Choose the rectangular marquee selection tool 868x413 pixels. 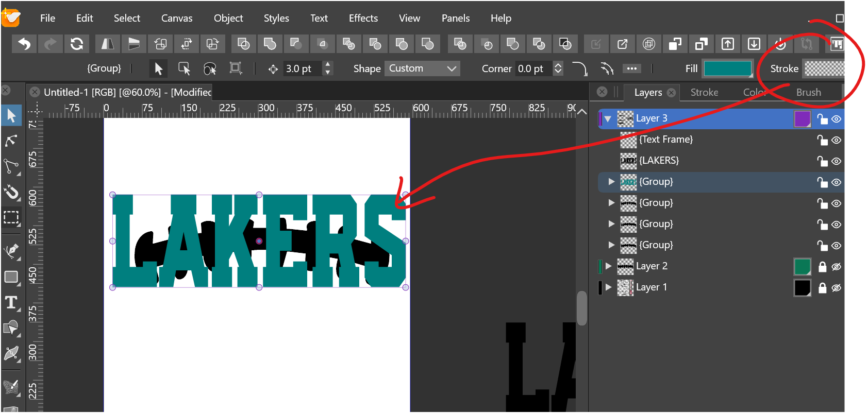(11, 217)
